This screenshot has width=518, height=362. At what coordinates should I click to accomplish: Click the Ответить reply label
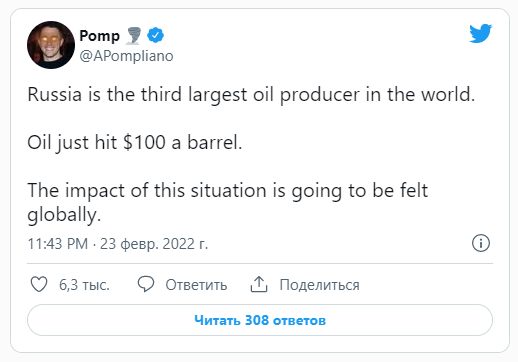(196, 285)
